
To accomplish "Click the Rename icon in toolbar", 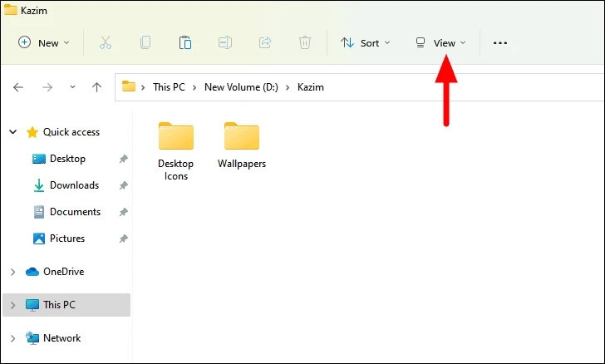I will 225,42.
